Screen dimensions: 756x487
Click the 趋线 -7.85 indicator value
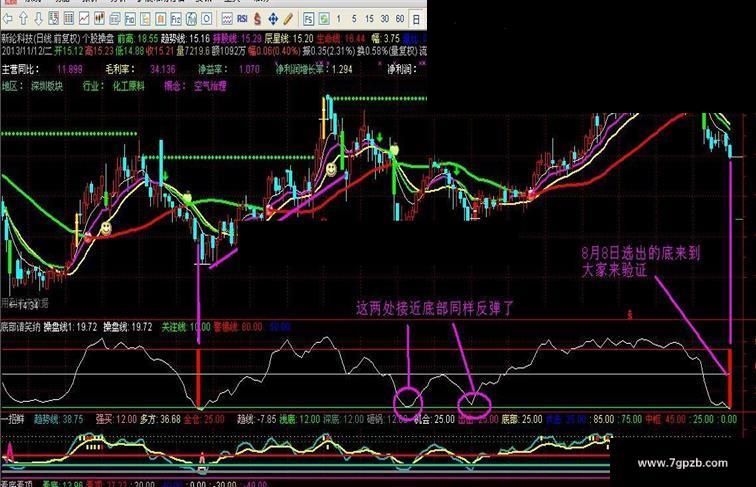coord(257,419)
